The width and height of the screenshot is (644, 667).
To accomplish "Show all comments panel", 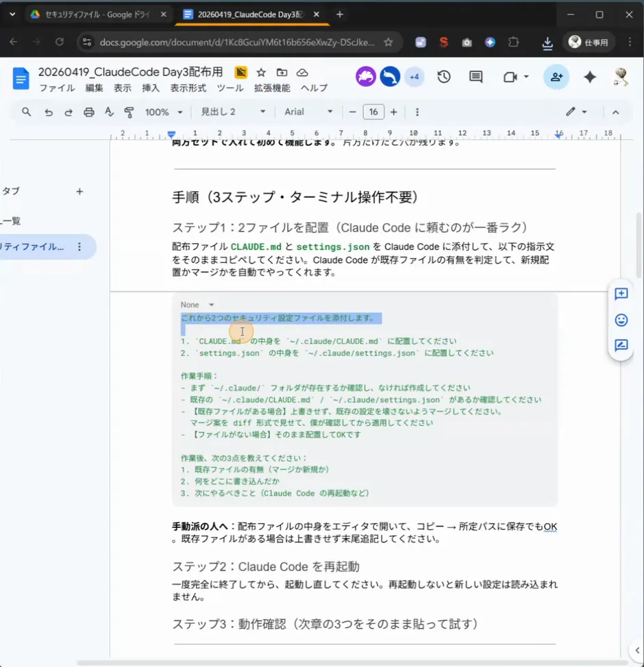I will click(475, 77).
